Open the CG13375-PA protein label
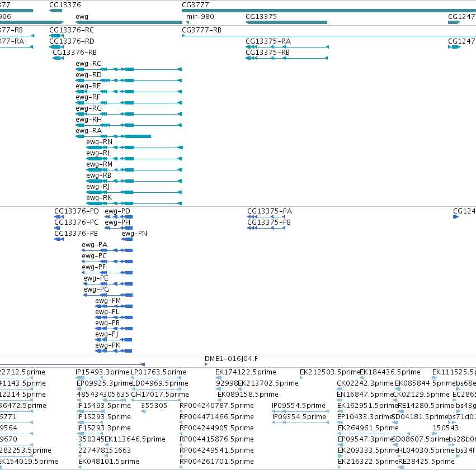 (270, 211)
